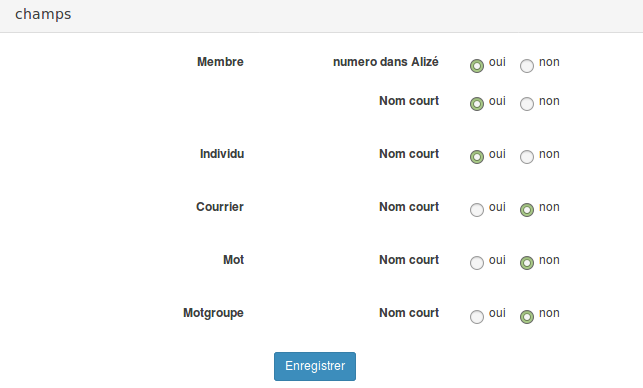Image resolution: width=643 pixels, height=388 pixels.
Task: Click the Individu section label
Action: point(222,154)
